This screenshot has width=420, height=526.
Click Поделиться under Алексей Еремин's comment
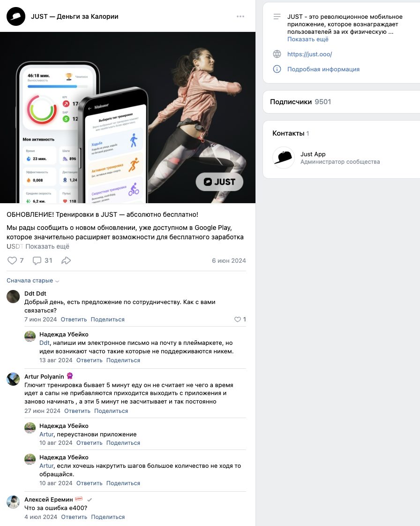pos(108,517)
